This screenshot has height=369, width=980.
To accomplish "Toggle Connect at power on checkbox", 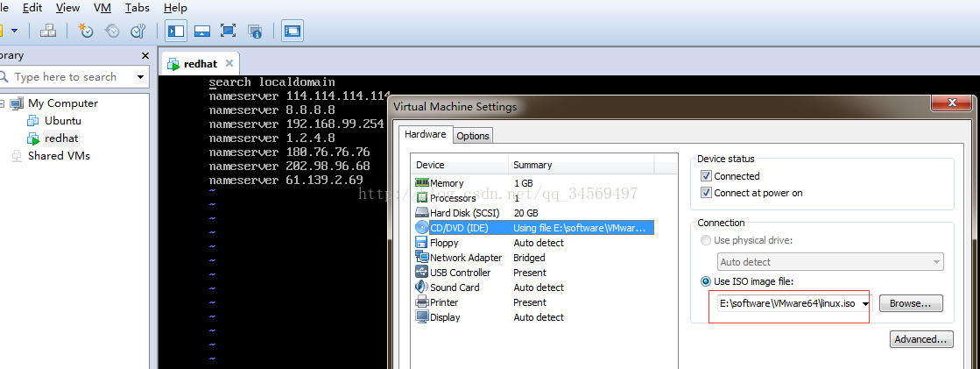I will point(706,193).
